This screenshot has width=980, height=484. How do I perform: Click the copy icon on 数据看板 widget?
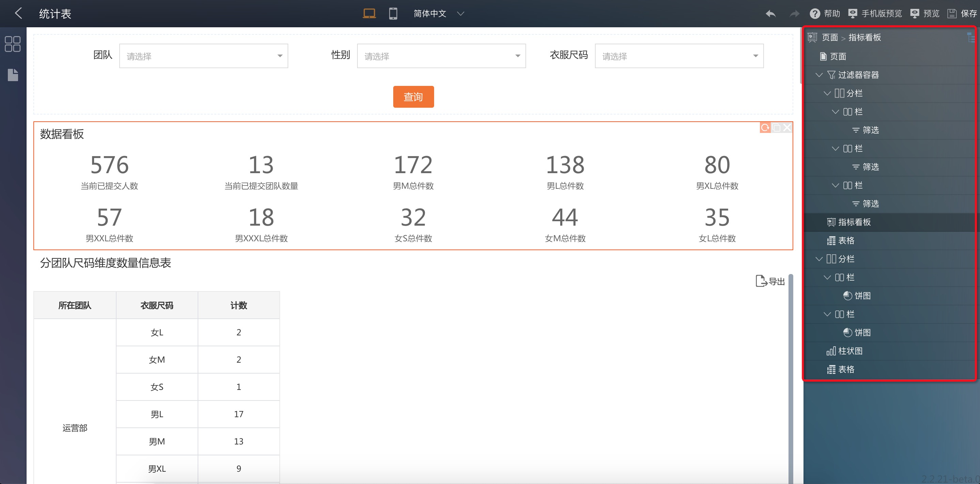pos(776,127)
